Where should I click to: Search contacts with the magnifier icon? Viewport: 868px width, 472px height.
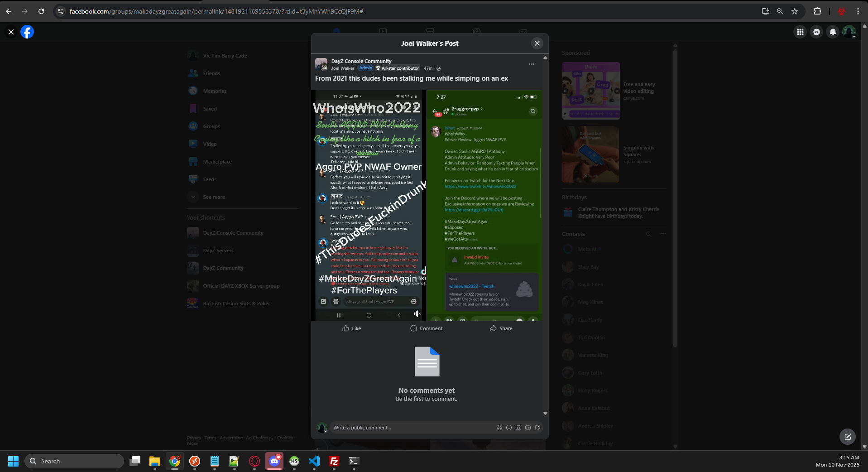point(649,234)
